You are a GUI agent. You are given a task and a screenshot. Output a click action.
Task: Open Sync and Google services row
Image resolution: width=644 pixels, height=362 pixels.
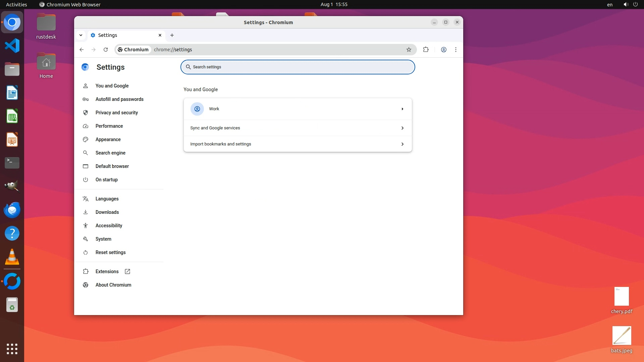point(298,128)
